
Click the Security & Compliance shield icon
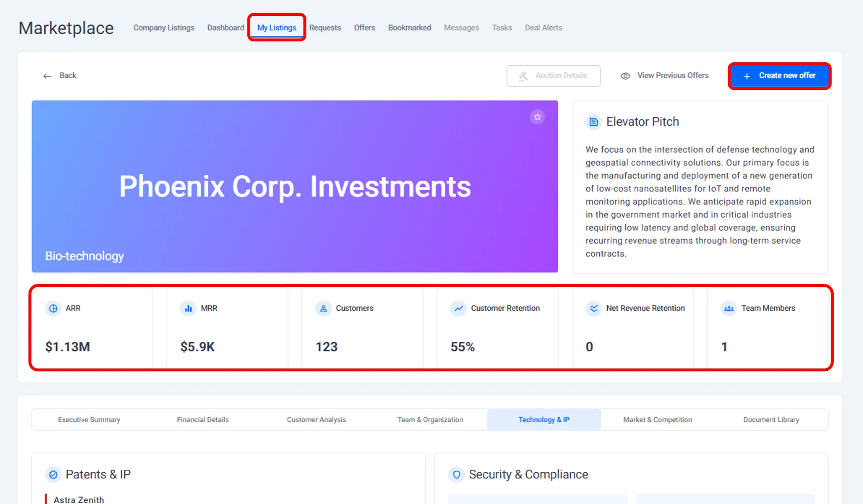[x=456, y=474]
